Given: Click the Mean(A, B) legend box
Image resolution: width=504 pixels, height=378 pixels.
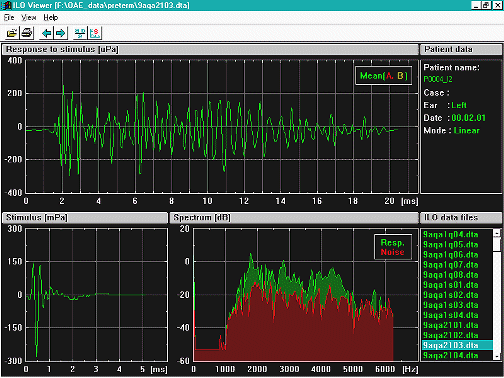Looking at the screenshot, I should coord(383,76).
